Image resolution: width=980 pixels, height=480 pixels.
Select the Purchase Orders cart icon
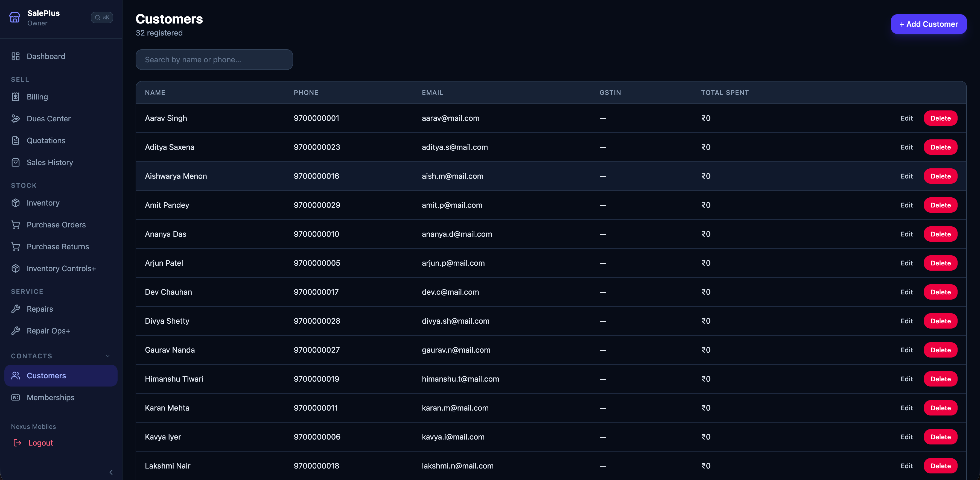point(16,225)
